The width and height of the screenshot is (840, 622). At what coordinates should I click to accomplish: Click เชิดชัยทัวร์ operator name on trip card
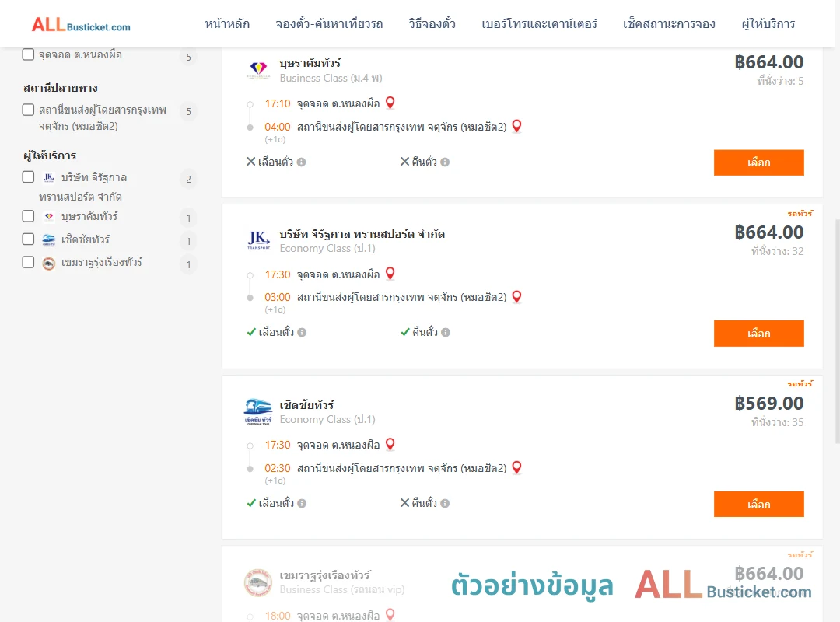tap(307, 405)
